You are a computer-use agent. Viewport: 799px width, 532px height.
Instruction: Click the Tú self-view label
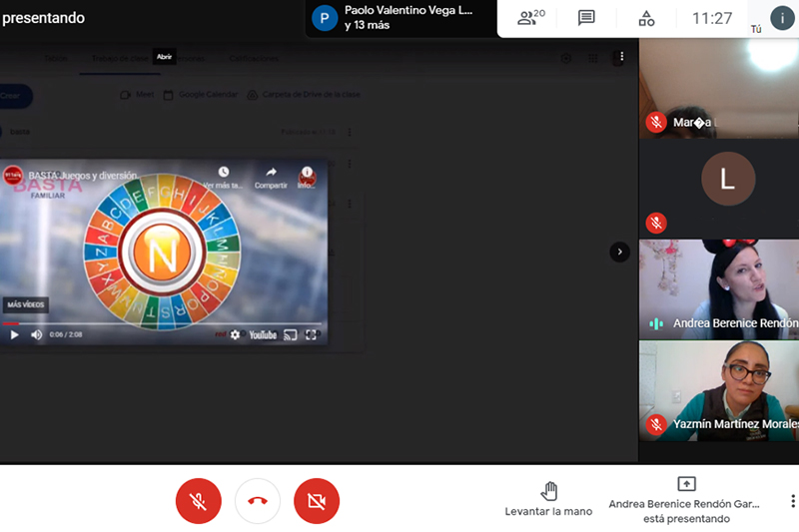[x=756, y=30]
